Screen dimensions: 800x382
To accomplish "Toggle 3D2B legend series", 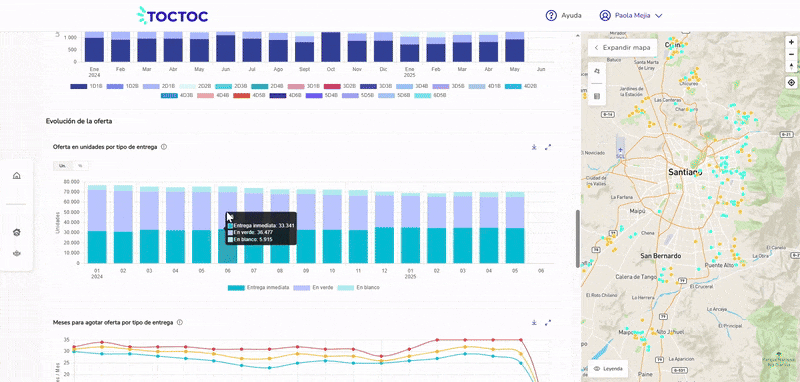I will coord(341,86).
